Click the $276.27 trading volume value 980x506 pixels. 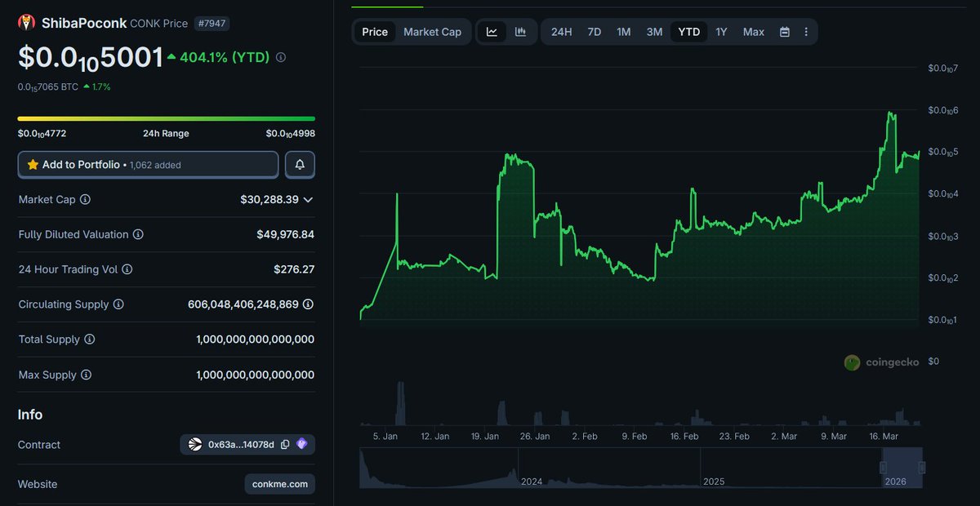[x=294, y=269]
